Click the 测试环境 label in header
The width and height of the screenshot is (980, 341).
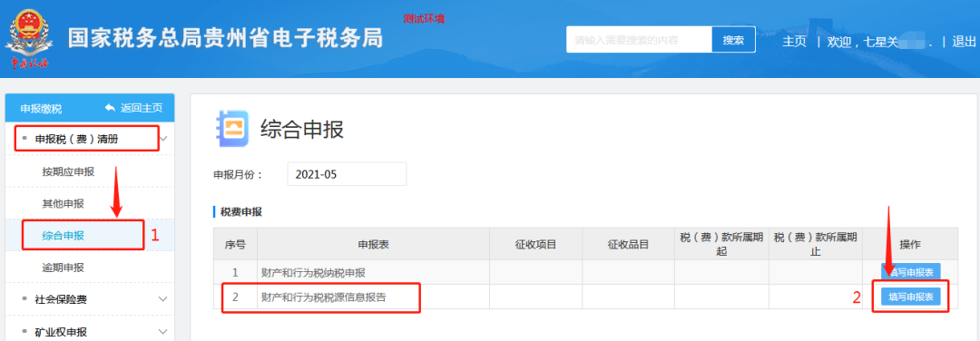(x=424, y=19)
